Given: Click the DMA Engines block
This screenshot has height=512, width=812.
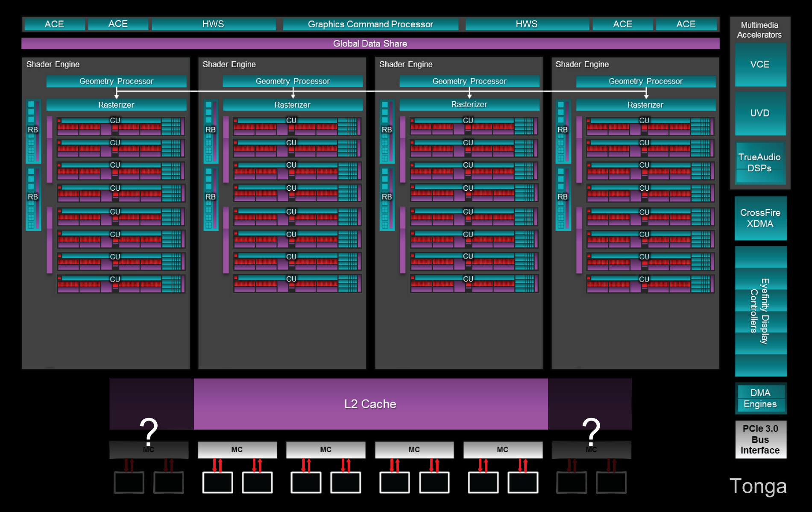Looking at the screenshot, I should (760, 398).
